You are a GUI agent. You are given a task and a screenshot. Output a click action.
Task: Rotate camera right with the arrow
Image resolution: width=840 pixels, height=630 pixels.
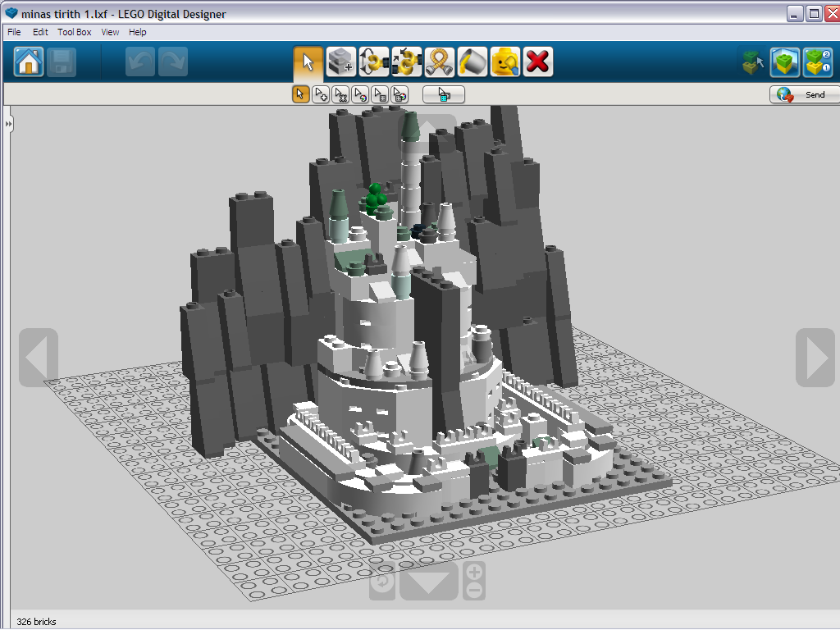(x=815, y=358)
